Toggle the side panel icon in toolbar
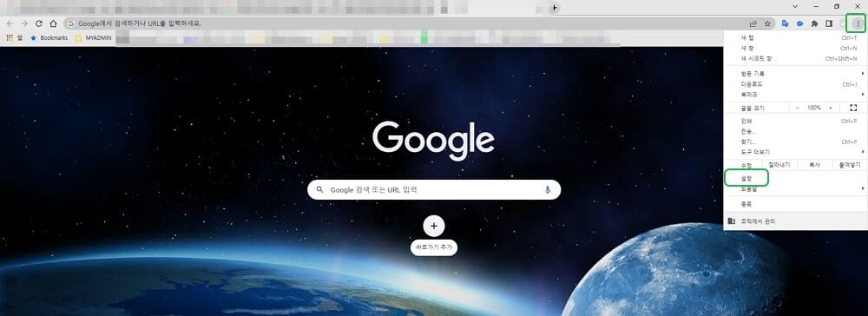The image size is (868, 316). point(829,23)
